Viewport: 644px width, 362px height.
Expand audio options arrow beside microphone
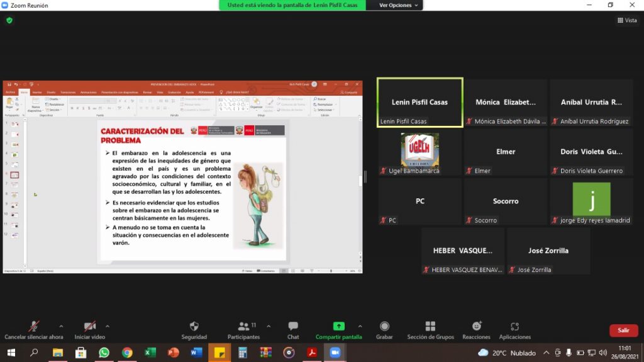tap(61, 326)
